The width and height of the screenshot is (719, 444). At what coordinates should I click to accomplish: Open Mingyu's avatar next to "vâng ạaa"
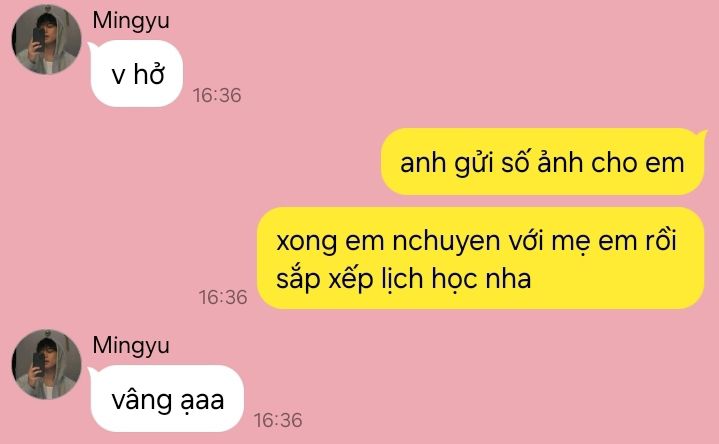[x=46, y=364]
